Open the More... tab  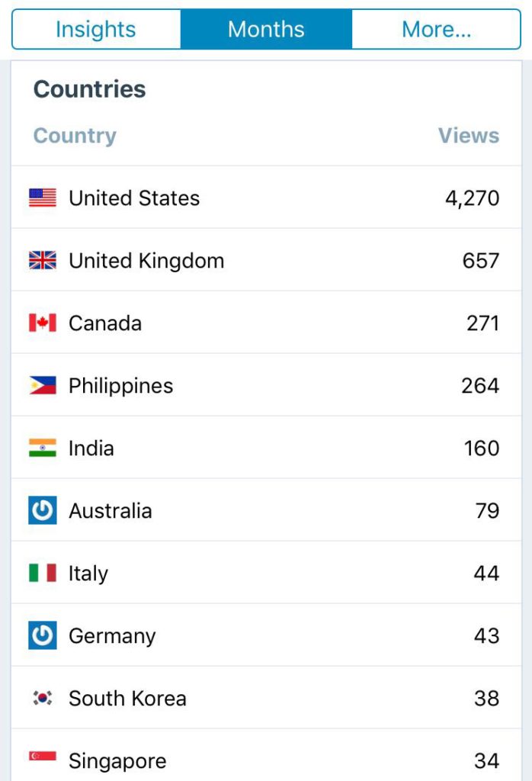pyautogui.click(x=436, y=30)
